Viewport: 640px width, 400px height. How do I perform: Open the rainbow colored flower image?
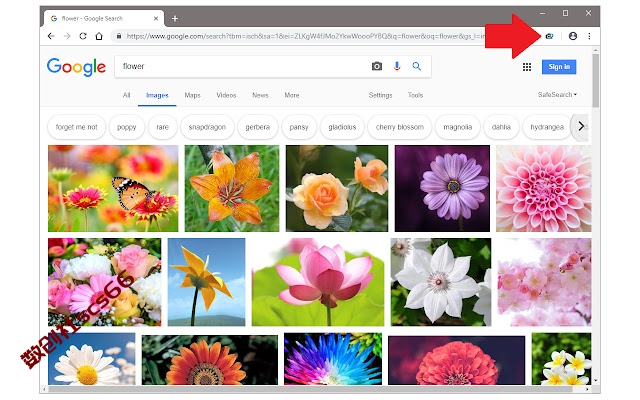[333, 359]
